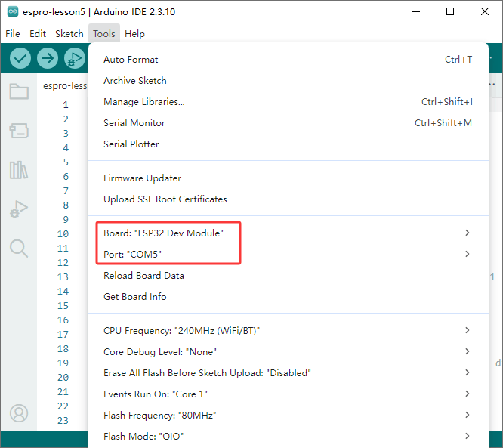Screen dimensions: 503x448
Task: Click Reload Board Data
Action: click(288, 275)
